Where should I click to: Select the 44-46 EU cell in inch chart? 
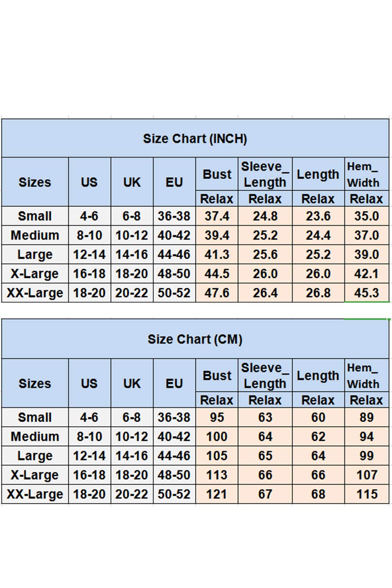click(x=174, y=254)
